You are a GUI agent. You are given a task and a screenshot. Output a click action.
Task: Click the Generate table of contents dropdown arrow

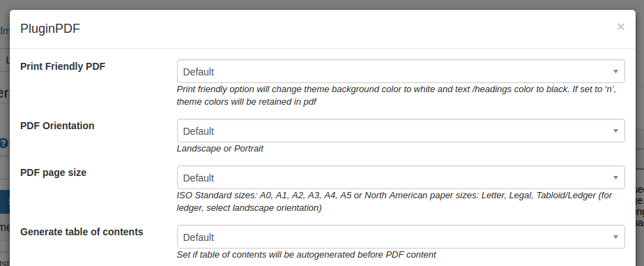[x=615, y=237]
